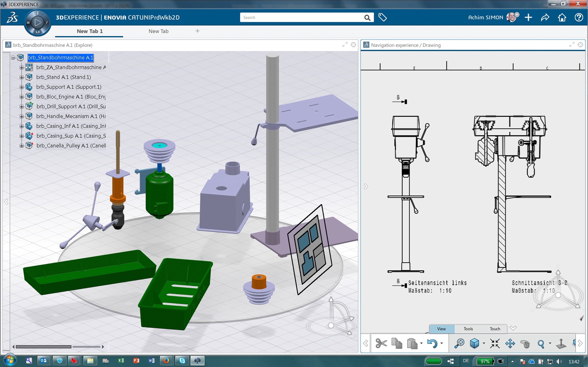Expand the brb_Support A.1 tree node
This screenshot has width=588, height=367.
(x=22, y=87)
